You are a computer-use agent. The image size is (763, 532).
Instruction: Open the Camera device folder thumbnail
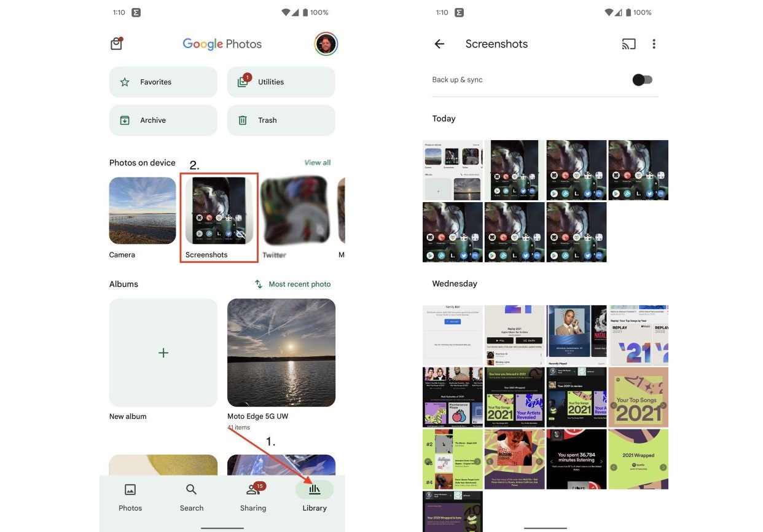coord(143,211)
